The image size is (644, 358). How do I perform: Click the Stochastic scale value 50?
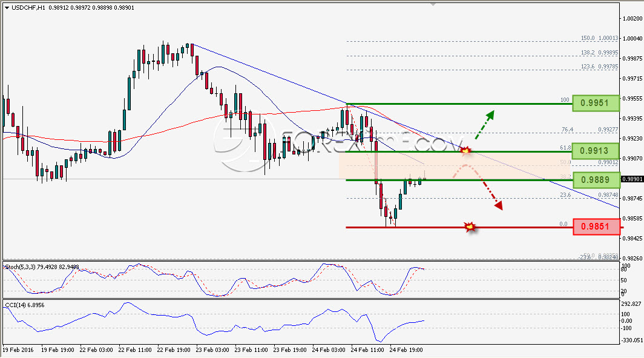[624, 280]
